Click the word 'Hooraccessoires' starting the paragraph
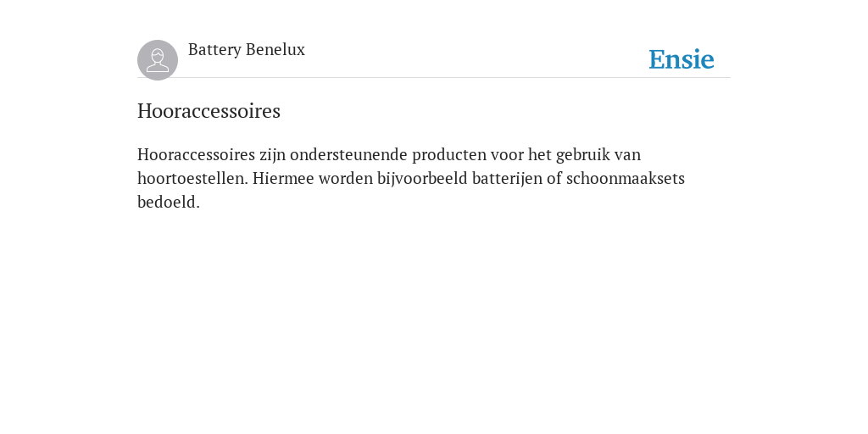The width and height of the screenshot is (868, 434). click(196, 154)
